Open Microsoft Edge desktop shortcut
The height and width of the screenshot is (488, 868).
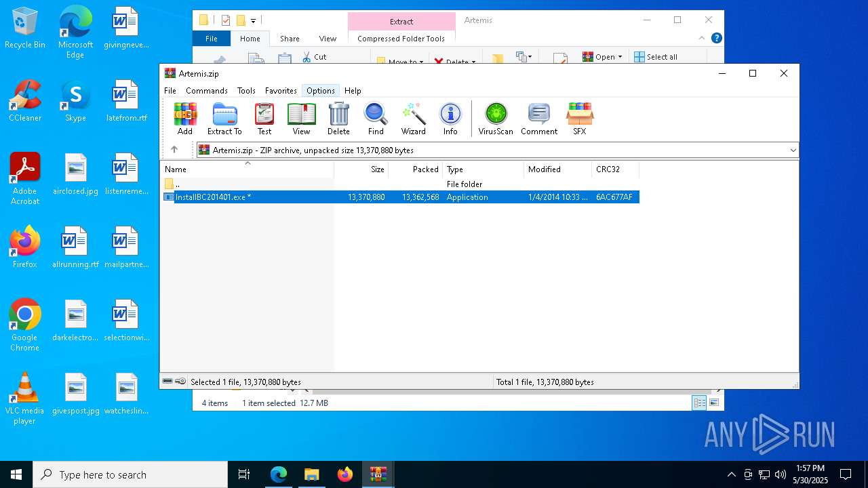point(75,33)
